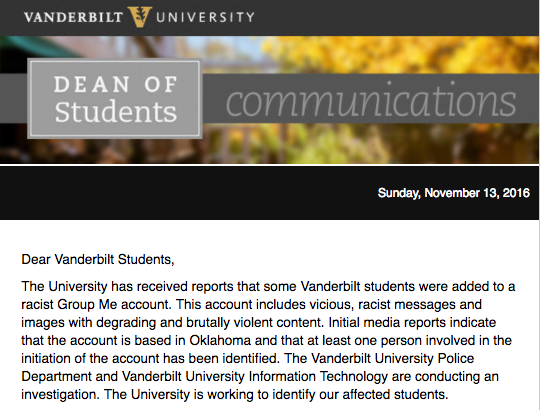Click Vanderbilt University Police text
The image size is (540, 410).
(x=393, y=358)
